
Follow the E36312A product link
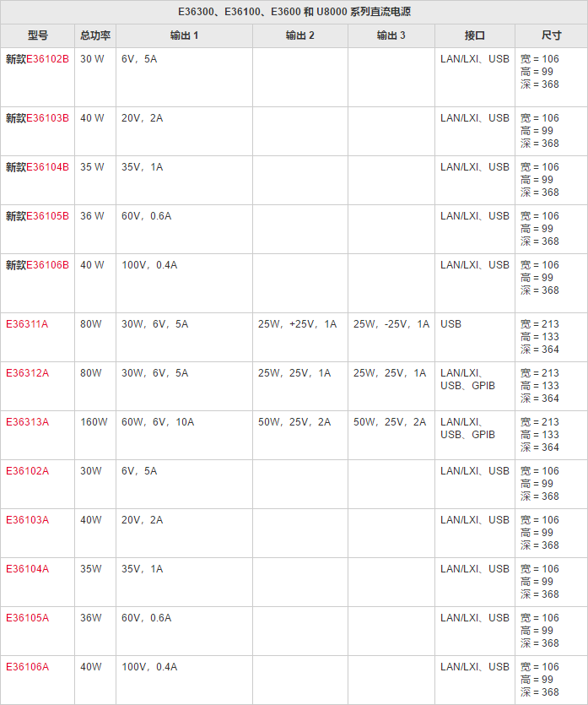pos(27,372)
